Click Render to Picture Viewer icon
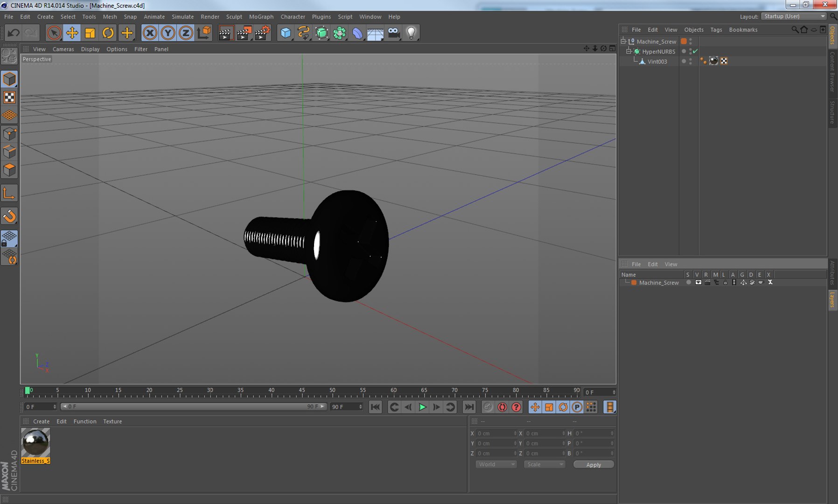 click(x=244, y=33)
